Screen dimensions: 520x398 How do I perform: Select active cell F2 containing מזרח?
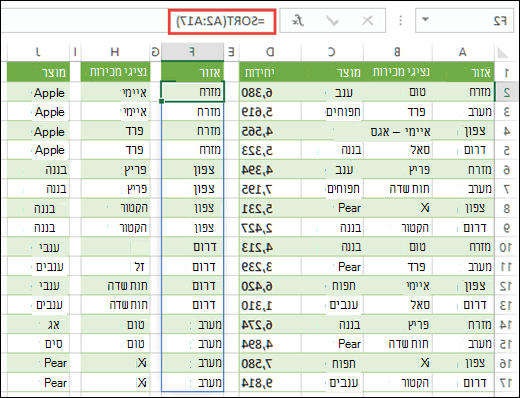click(x=192, y=91)
